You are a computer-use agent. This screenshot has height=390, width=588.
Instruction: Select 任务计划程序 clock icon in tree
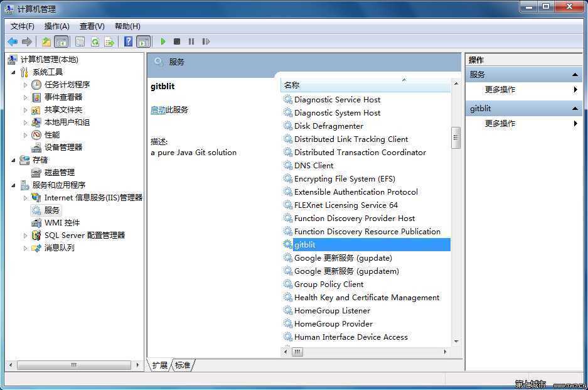(36, 85)
